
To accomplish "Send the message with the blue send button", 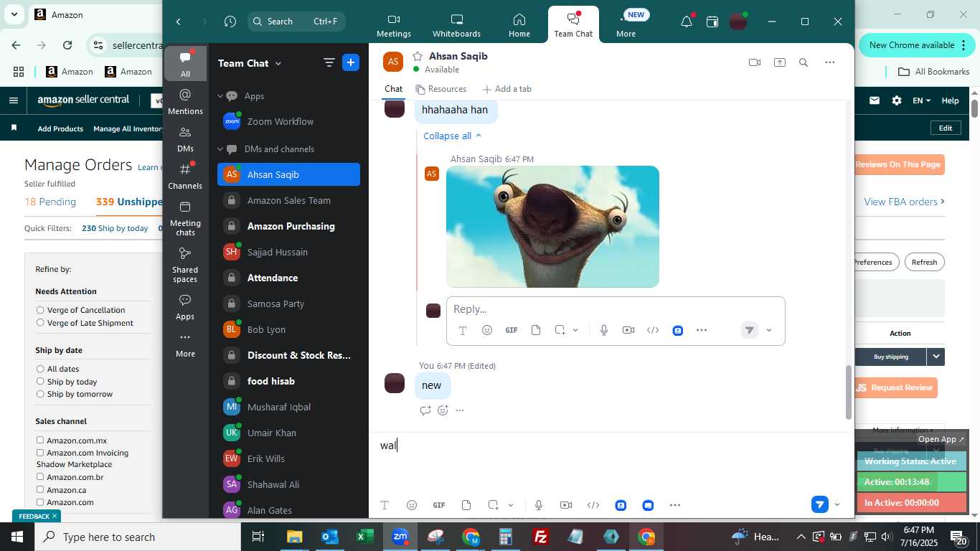I will pyautogui.click(x=820, y=504).
